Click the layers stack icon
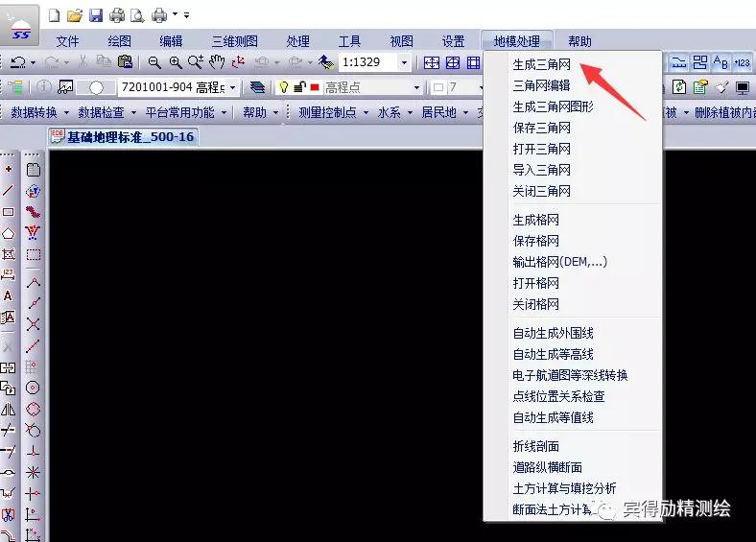The image size is (756, 542). [257, 87]
